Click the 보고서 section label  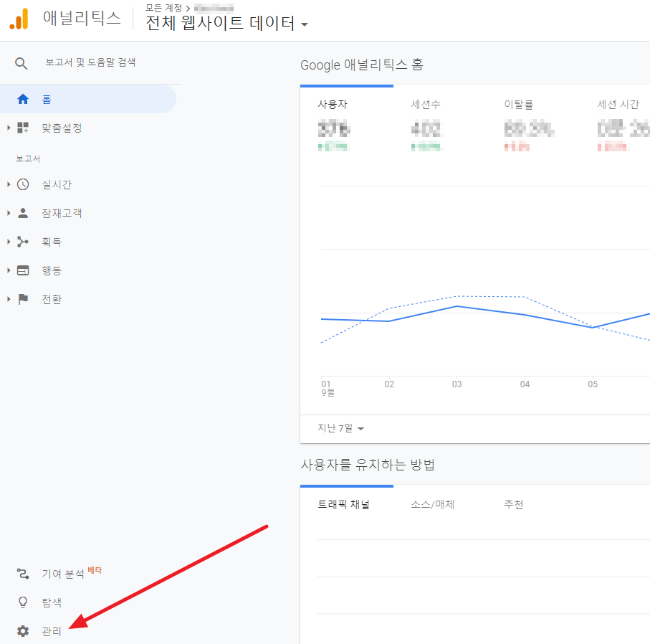pos(28,158)
